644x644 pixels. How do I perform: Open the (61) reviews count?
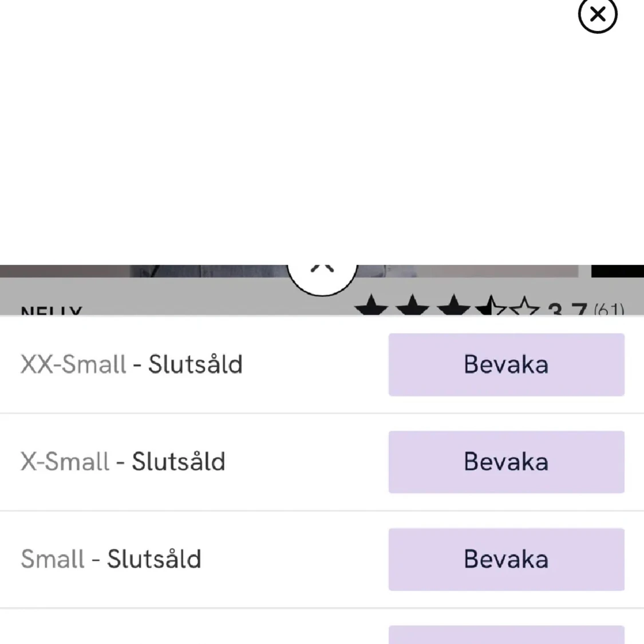[x=609, y=309]
